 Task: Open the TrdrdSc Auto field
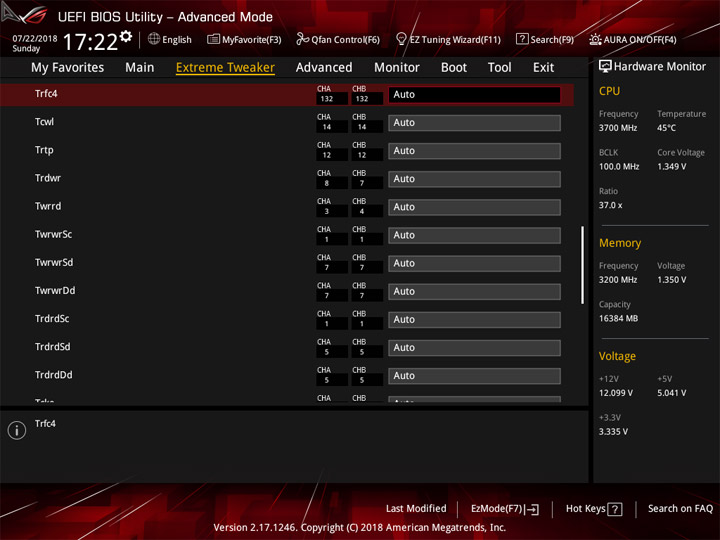pos(474,320)
